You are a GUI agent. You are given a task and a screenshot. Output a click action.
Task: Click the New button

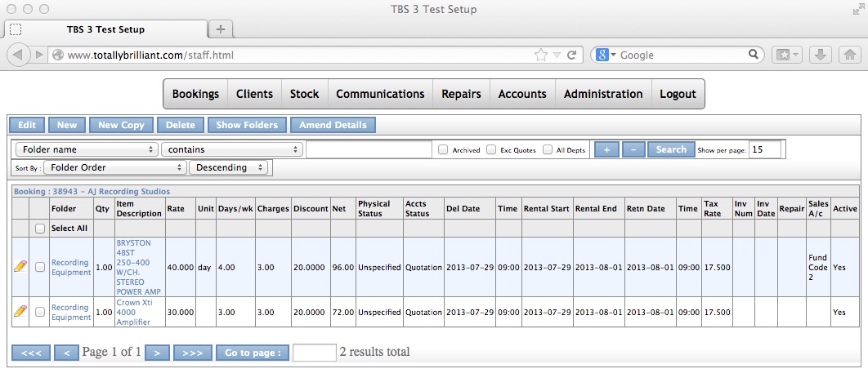tap(67, 125)
